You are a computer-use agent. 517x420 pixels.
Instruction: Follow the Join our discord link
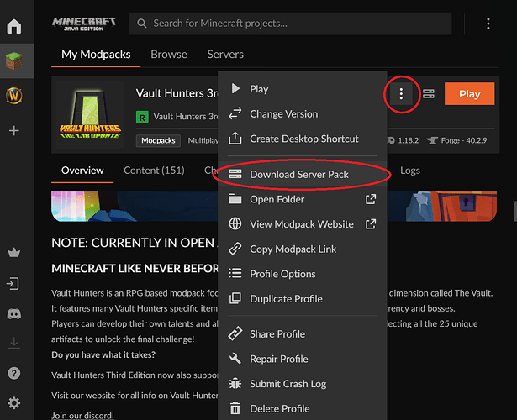coord(82,416)
